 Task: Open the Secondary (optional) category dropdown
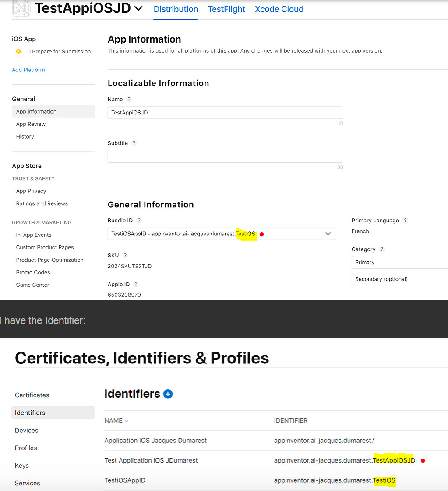click(400, 279)
